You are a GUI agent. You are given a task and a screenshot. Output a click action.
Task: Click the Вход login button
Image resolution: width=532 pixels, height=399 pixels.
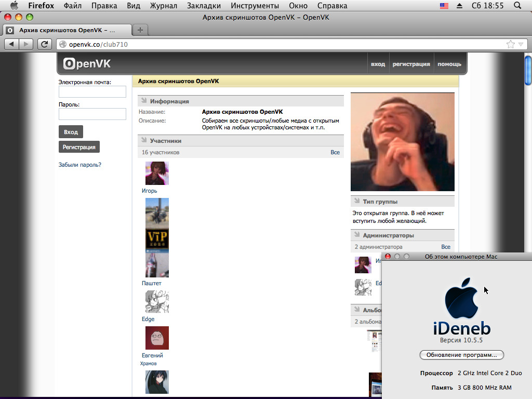click(x=71, y=131)
